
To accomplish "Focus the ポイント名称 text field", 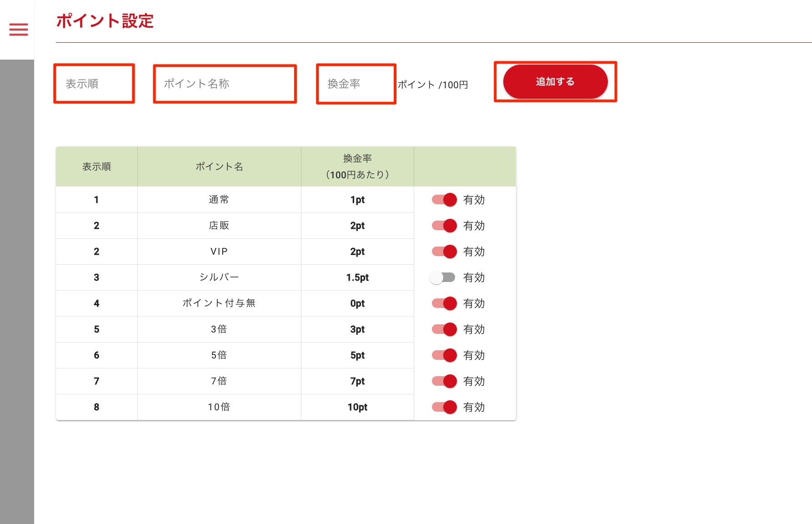I will 225,84.
